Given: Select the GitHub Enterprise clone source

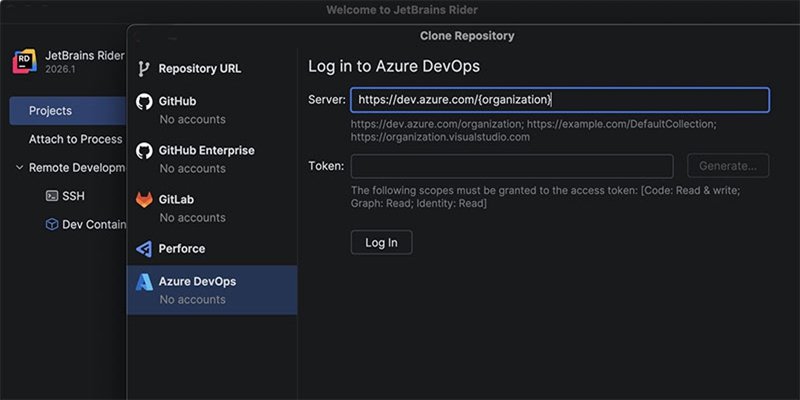Looking at the screenshot, I should pyautogui.click(x=212, y=159).
